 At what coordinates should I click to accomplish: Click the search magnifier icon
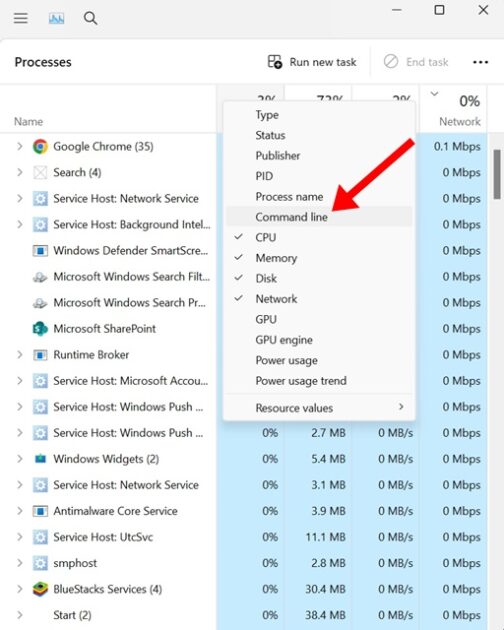[90, 18]
